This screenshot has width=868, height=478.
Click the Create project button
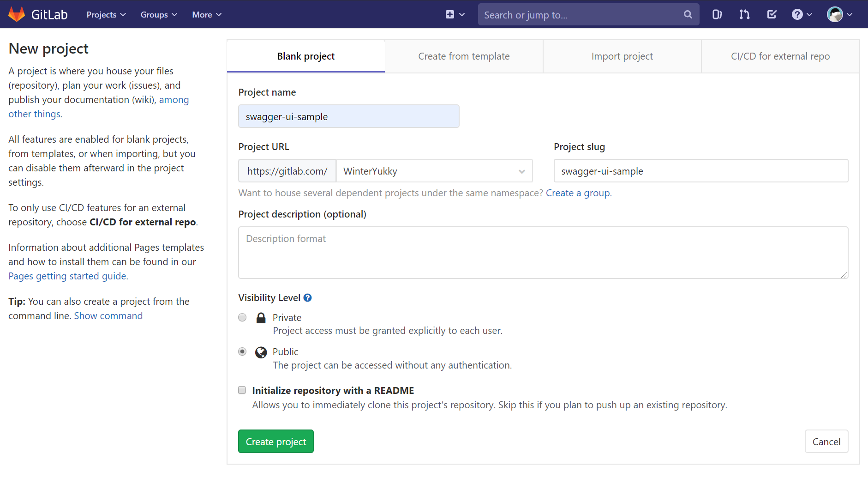pyautogui.click(x=275, y=441)
